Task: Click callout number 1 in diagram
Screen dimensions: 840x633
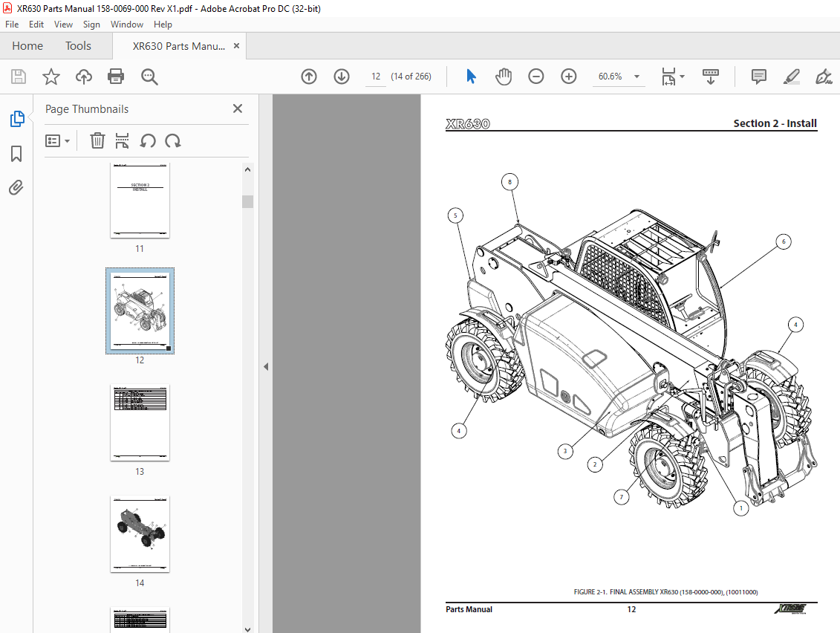Action: coord(741,507)
